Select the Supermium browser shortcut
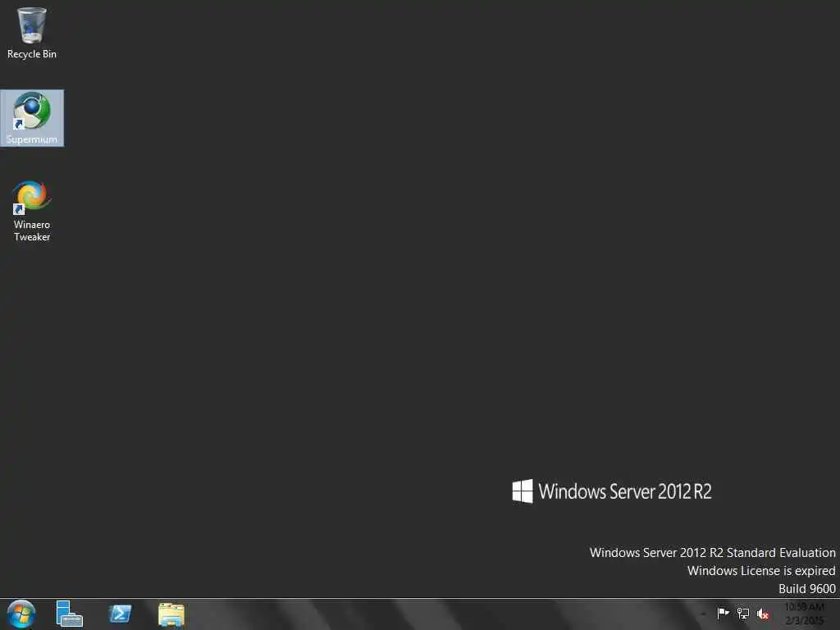The width and height of the screenshot is (840, 630). pos(32,118)
